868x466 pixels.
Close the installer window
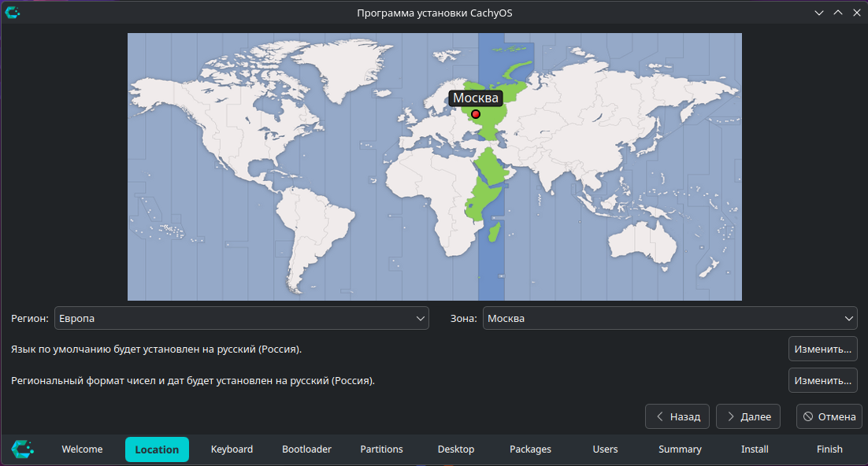pos(856,13)
